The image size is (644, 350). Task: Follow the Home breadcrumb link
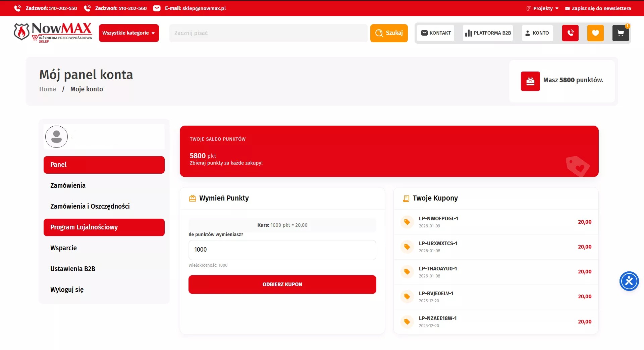[48, 89]
